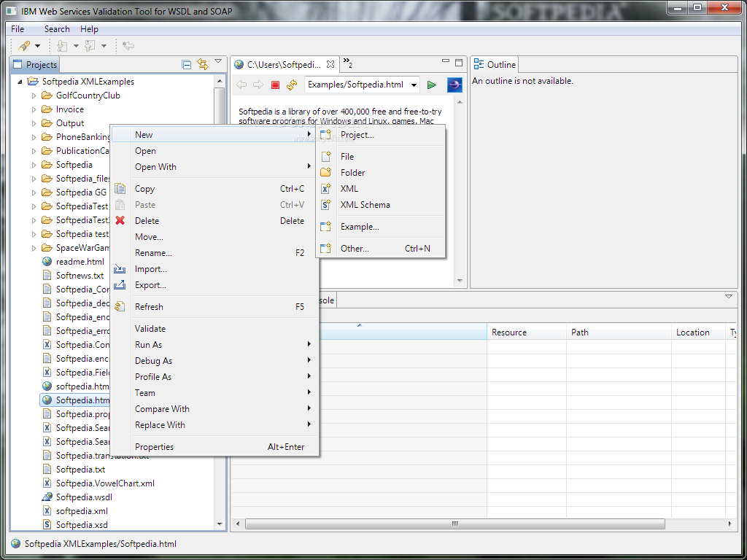
Task: Click the Eclipse globe icon in browser
Action: [x=454, y=85]
